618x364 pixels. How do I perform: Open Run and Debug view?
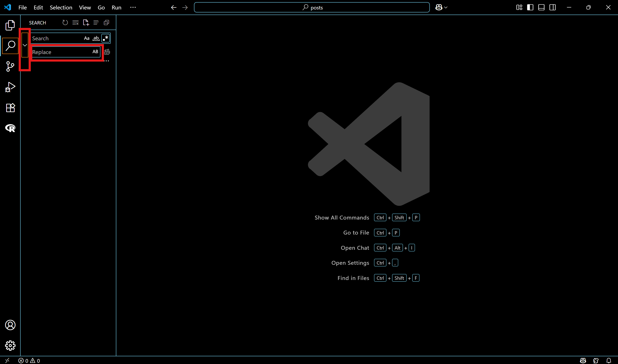tap(10, 87)
